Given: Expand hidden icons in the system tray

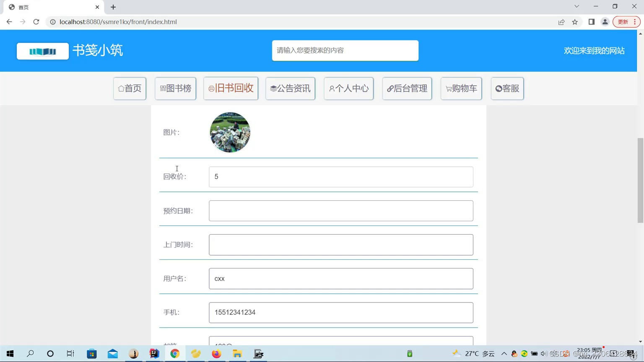Looking at the screenshot, I should tap(504, 354).
